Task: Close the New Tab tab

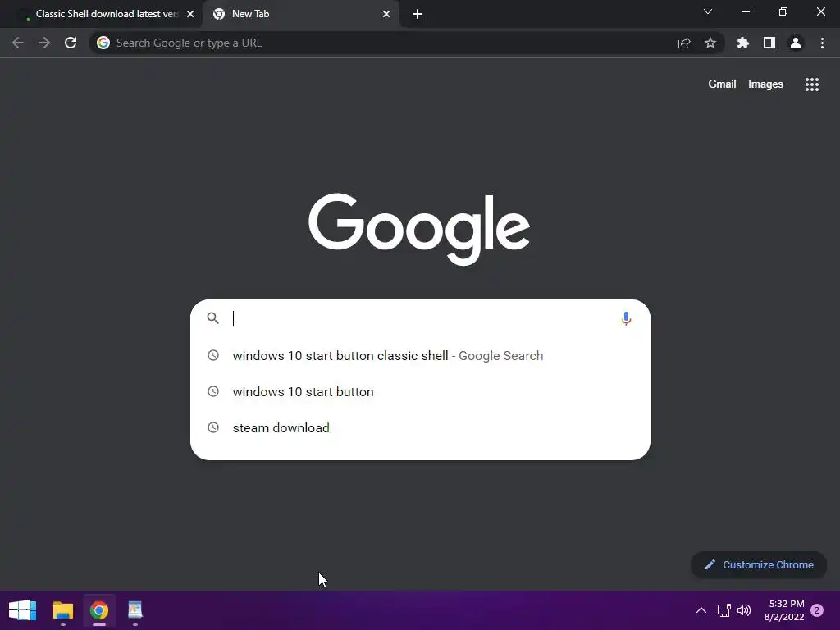Action: [x=386, y=14]
